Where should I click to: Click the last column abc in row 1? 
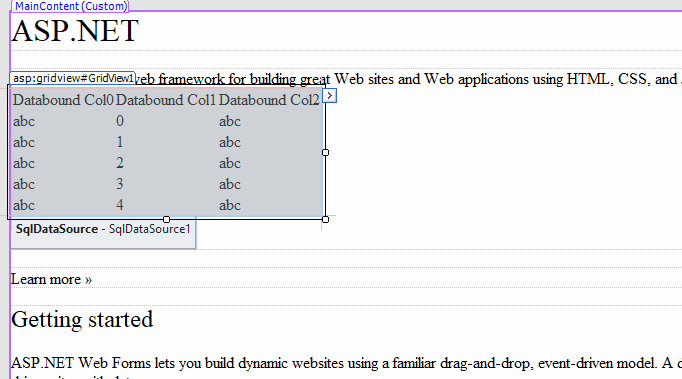click(230, 142)
